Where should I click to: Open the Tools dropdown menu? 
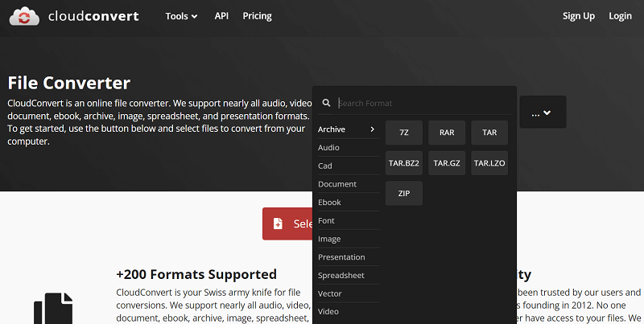181,16
